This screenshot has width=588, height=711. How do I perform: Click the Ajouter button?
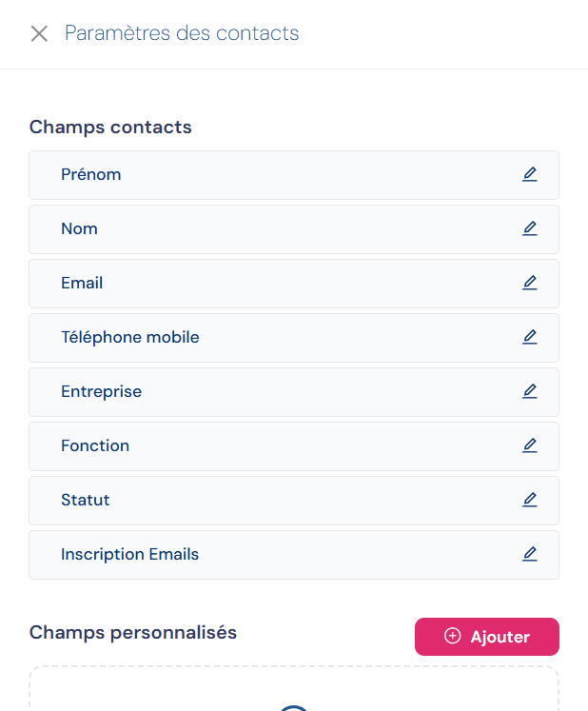coord(487,637)
